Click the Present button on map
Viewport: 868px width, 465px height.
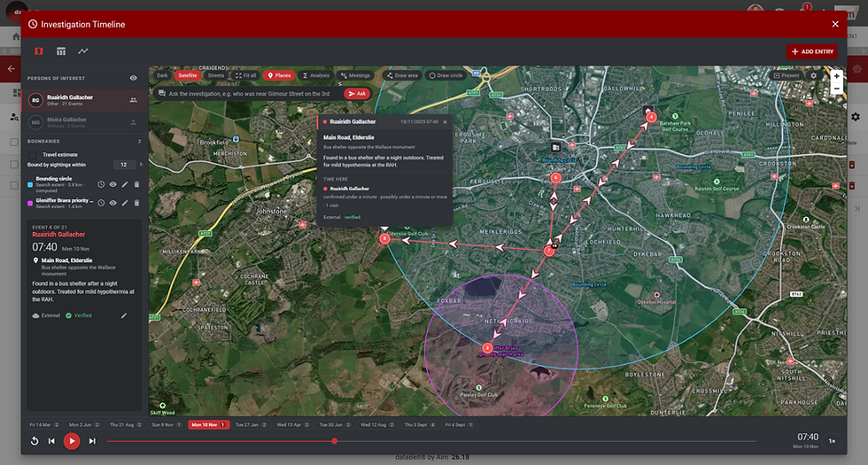coord(787,75)
